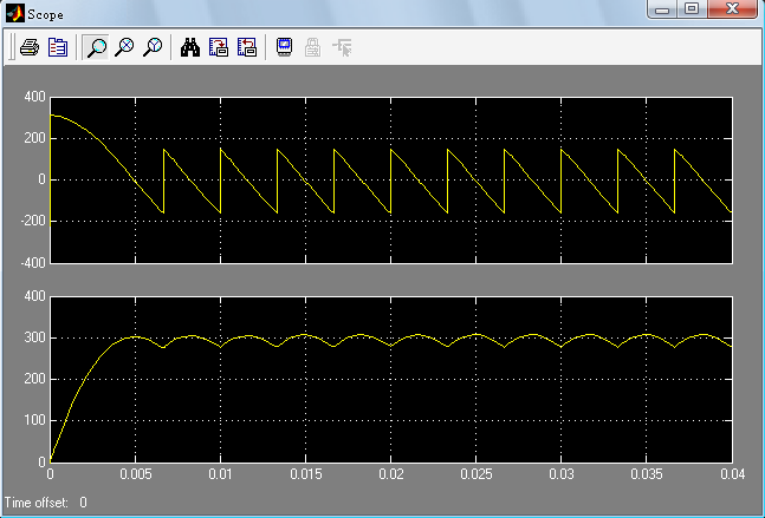Click the 0.035 time axis label

click(646, 474)
